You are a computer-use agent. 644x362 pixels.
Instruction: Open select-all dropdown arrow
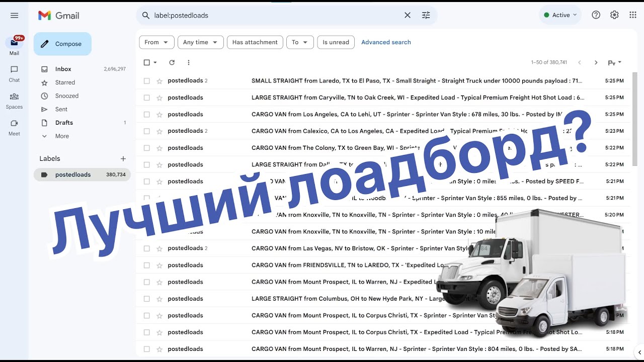155,62
